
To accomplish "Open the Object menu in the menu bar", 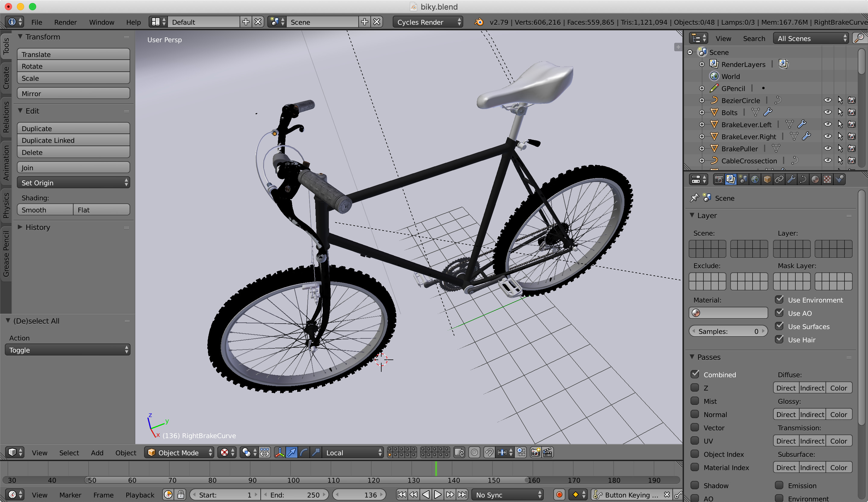I will pos(125,452).
